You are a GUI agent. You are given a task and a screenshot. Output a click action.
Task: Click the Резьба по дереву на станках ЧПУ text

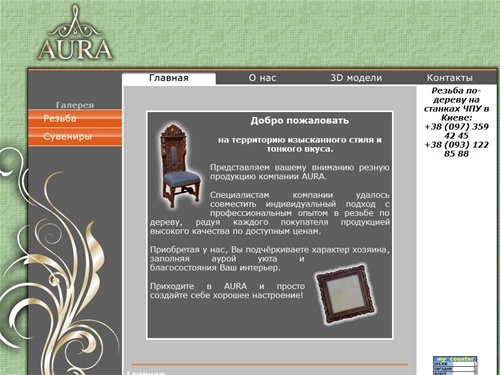tap(456, 104)
